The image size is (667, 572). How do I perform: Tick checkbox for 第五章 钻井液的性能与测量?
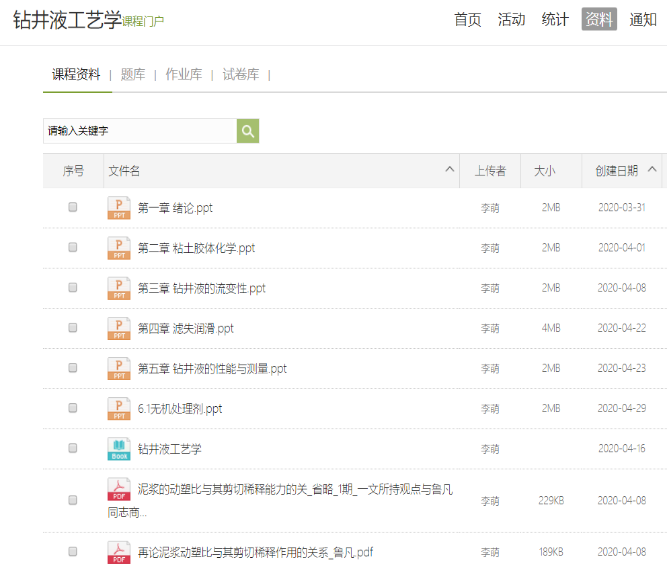pos(73,368)
